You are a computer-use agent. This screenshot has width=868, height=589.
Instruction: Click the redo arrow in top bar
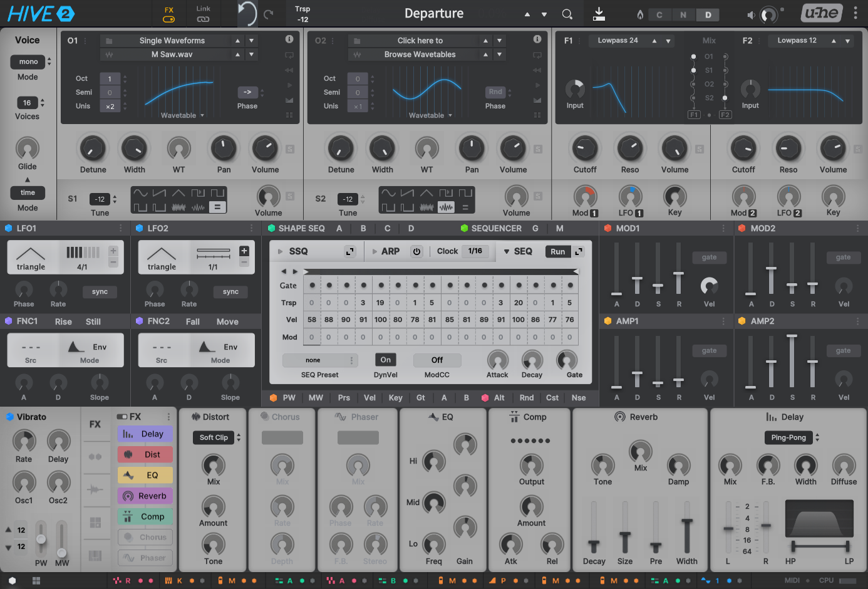269,14
